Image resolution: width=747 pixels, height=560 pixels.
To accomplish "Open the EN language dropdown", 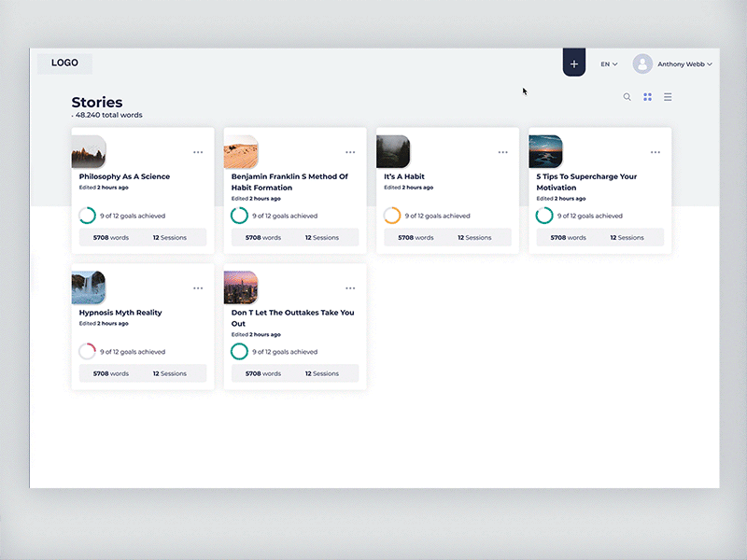I will pyautogui.click(x=607, y=63).
